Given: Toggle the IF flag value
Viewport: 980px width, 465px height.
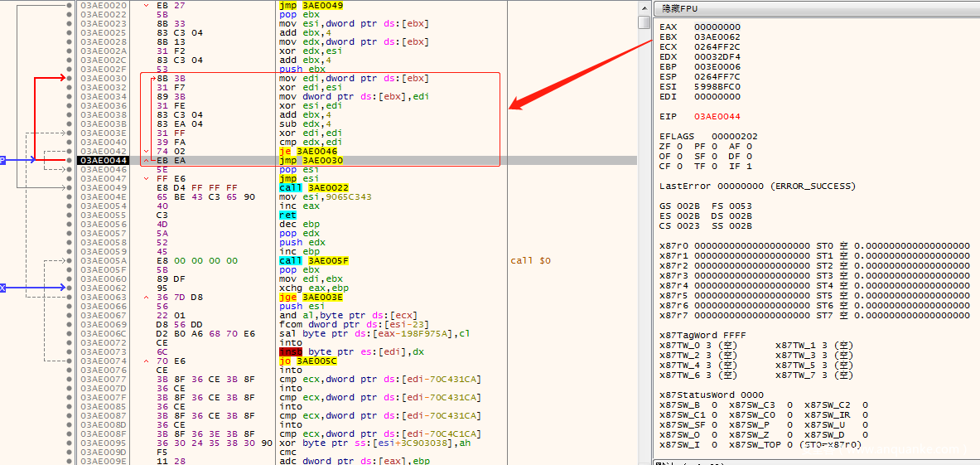Looking at the screenshot, I should [750, 166].
